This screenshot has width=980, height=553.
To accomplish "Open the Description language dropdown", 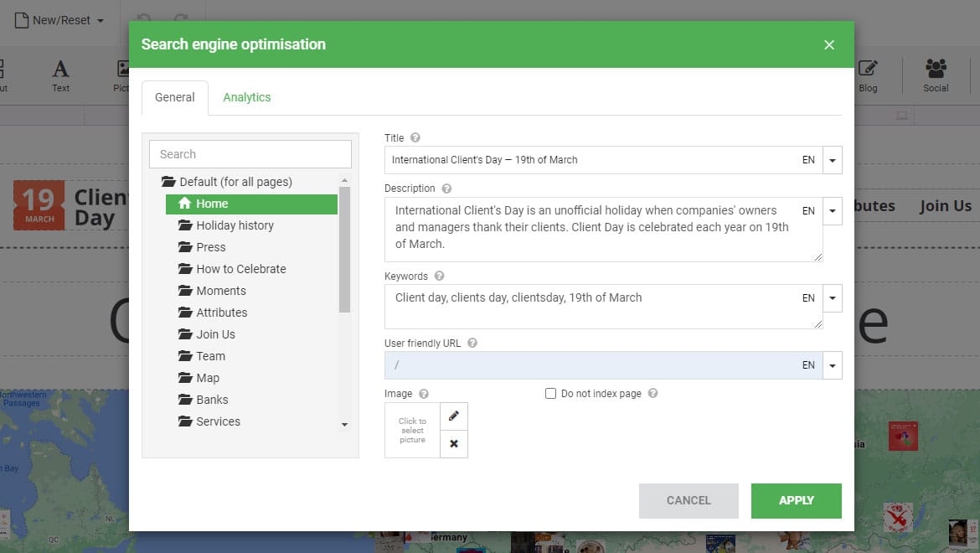I will [833, 211].
